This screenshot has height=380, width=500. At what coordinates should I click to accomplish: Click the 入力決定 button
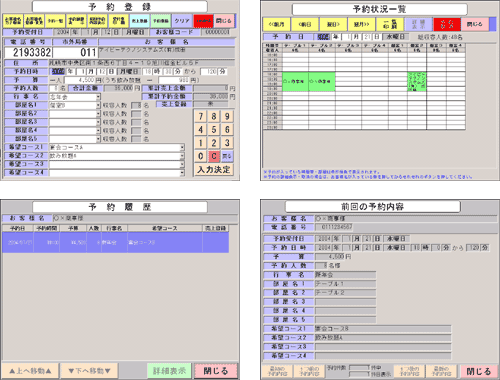(214, 169)
